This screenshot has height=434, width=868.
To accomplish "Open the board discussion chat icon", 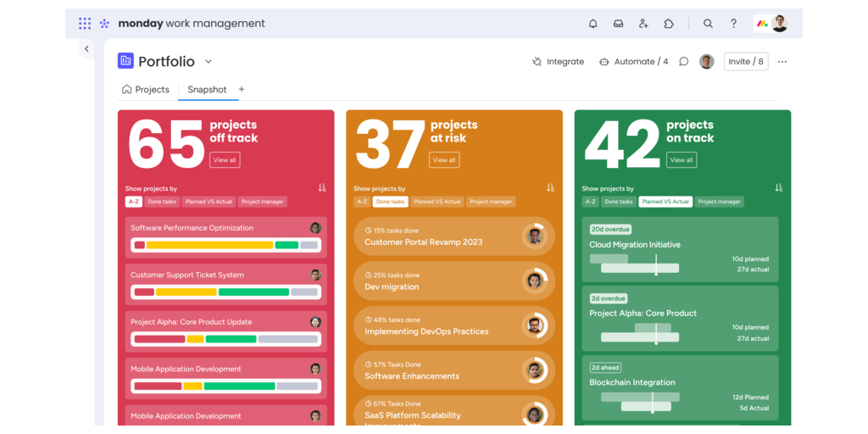I will 683,62.
